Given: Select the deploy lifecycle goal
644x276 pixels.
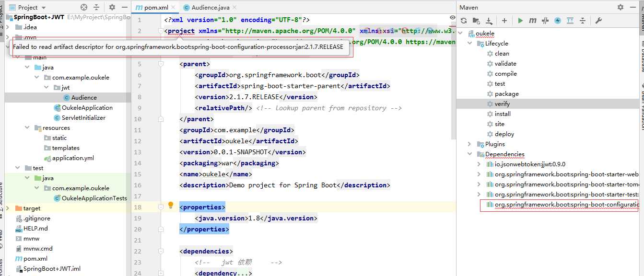Looking at the screenshot, I should pos(504,134).
